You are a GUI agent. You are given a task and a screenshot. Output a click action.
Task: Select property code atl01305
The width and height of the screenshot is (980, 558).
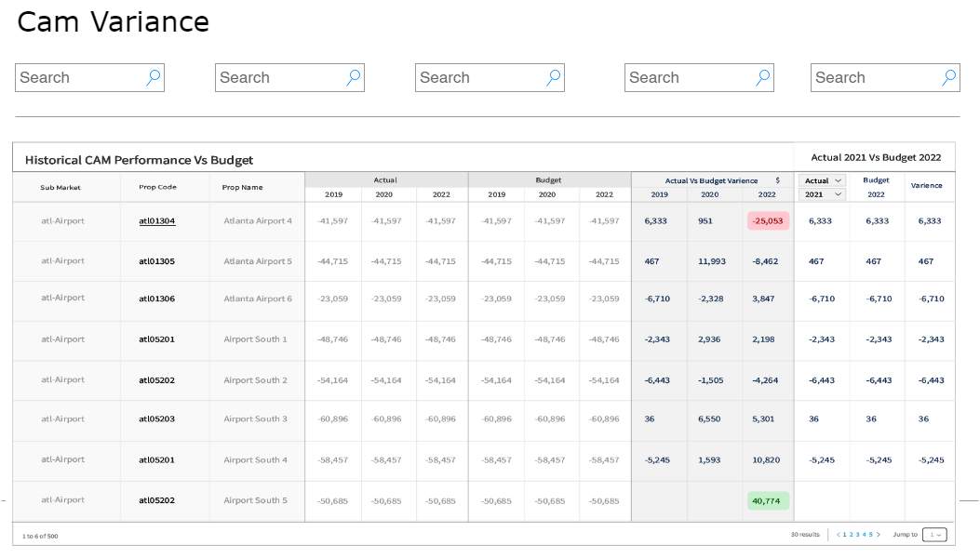(x=156, y=261)
